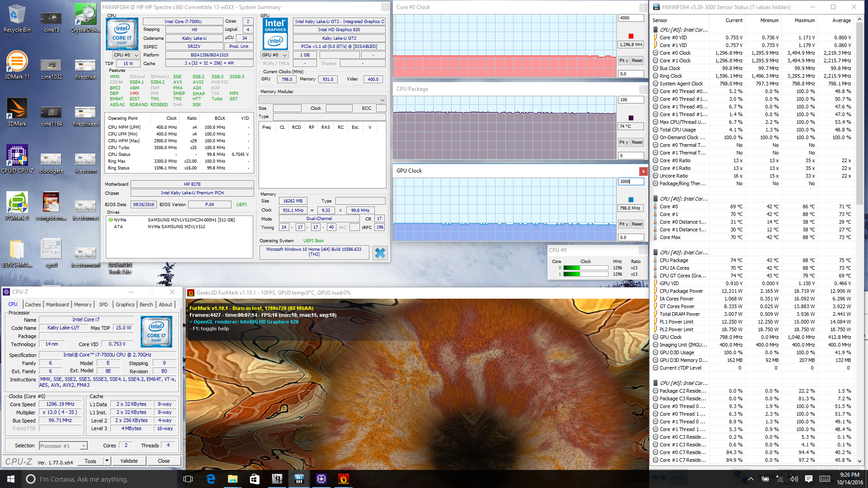This screenshot has height=488, width=868.
Task: Switch to the Mainboard tab in CPU-Z
Action: point(57,305)
